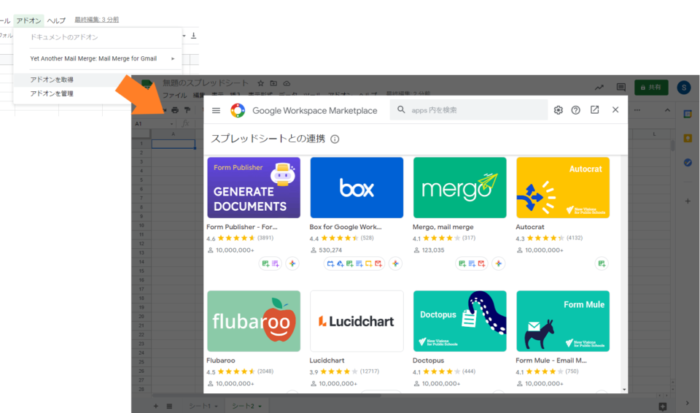Open the アドオン menu in menu bar
700x413 pixels.
point(29,20)
